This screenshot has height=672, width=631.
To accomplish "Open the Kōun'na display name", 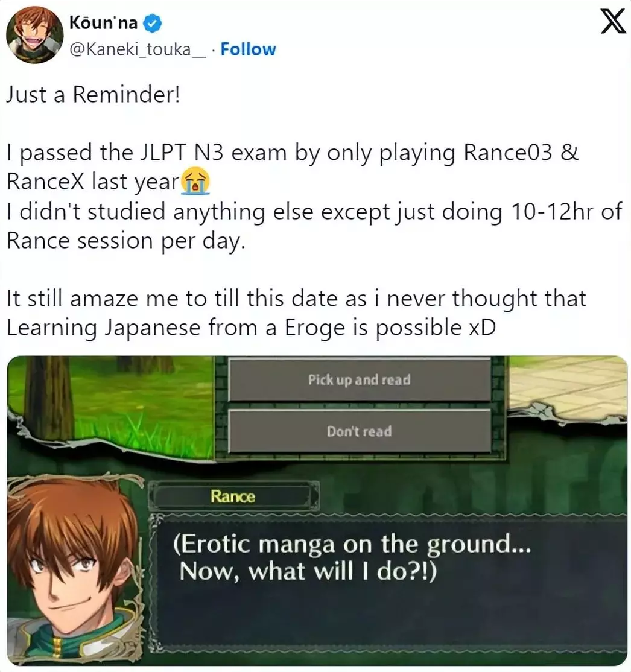I will click(103, 23).
